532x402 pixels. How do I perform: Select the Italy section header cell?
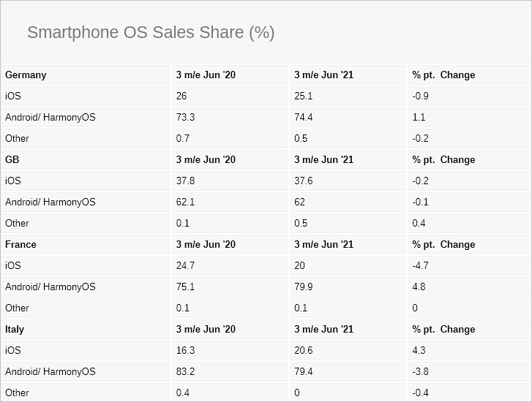pyautogui.click(x=15, y=330)
